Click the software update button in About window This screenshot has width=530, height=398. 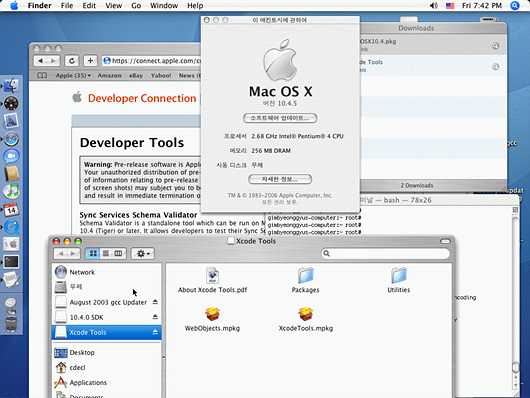click(x=280, y=118)
